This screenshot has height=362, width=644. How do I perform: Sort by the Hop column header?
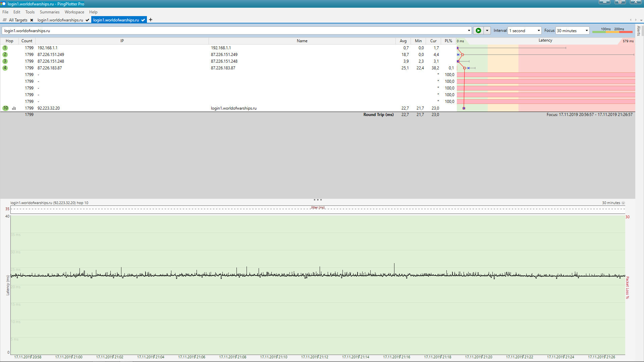coord(9,41)
